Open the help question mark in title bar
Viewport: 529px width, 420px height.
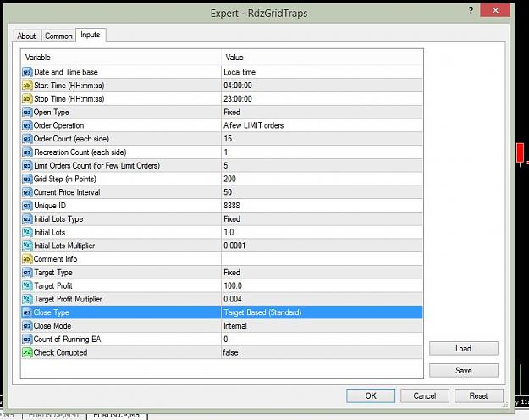click(471, 10)
